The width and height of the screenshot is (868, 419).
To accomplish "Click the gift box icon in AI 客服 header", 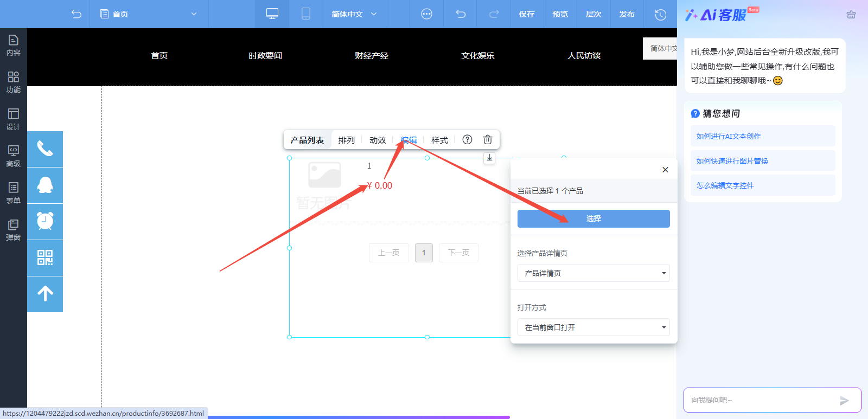I will (x=851, y=15).
